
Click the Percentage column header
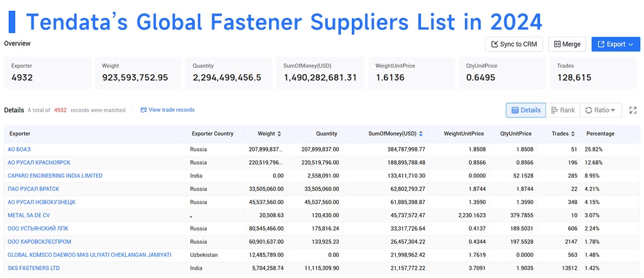pos(600,134)
